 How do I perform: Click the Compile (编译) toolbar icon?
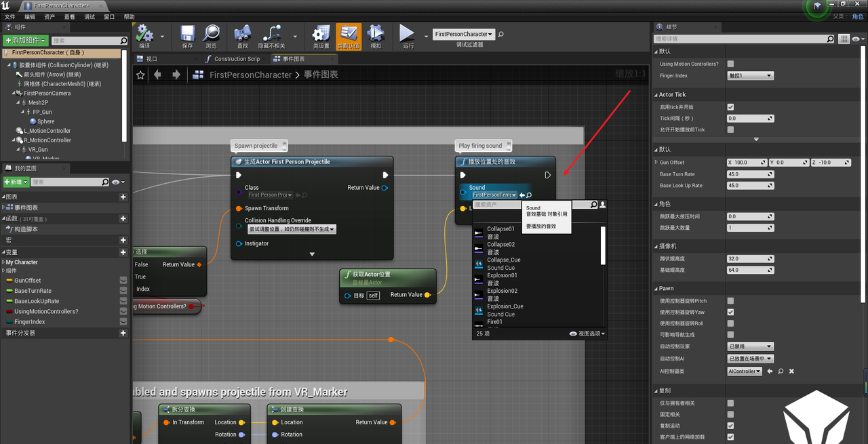click(x=144, y=33)
